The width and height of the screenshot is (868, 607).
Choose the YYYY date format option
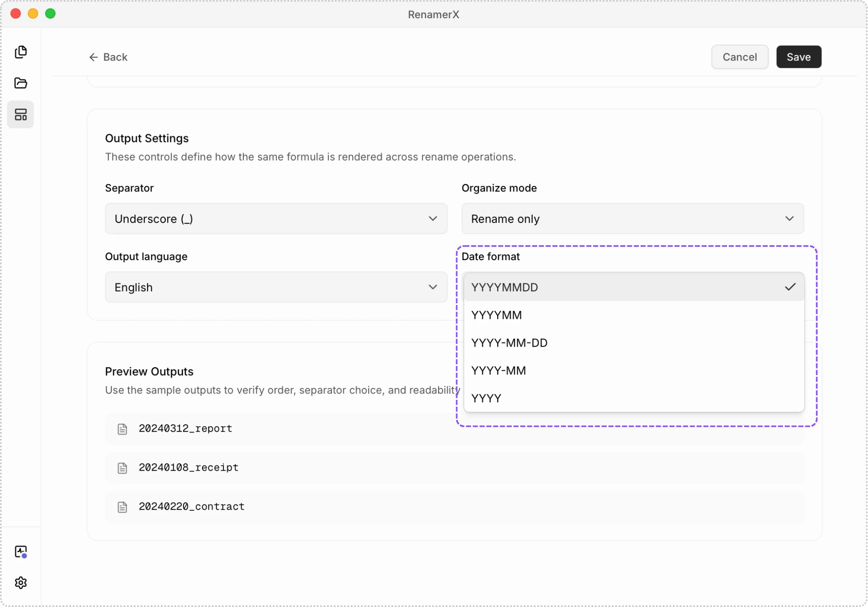634,398
